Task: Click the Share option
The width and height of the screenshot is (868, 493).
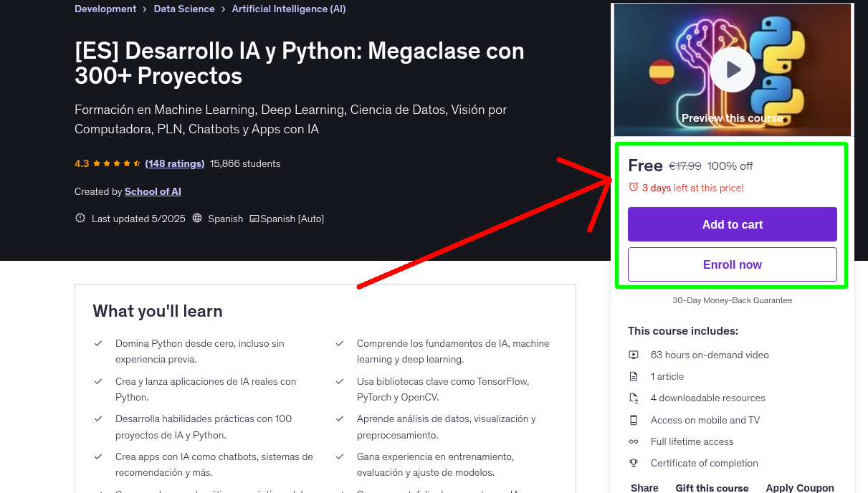Action: (644, 487)
